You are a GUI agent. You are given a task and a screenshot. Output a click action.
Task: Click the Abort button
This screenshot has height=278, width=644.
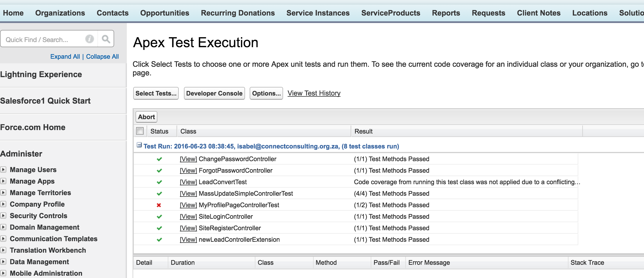146,117
